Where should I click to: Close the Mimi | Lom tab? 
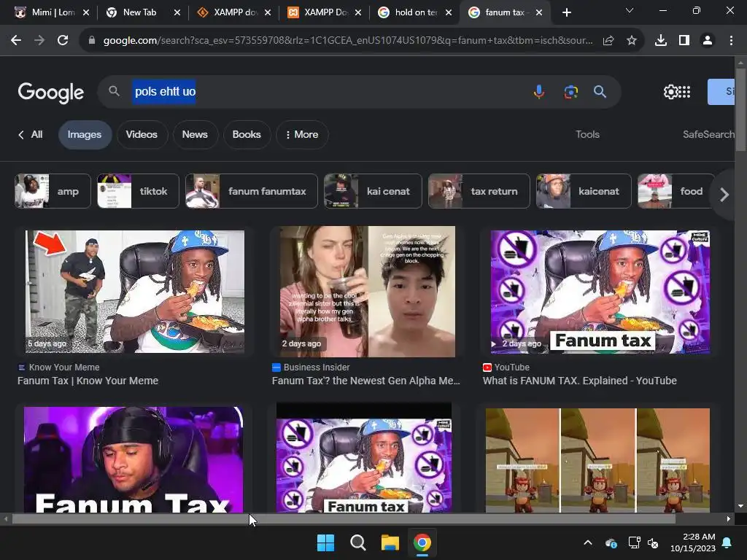(86, 12)
